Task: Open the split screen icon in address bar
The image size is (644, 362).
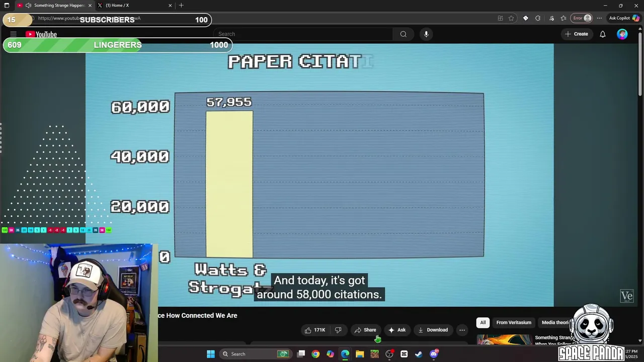Action: (500, 18)
